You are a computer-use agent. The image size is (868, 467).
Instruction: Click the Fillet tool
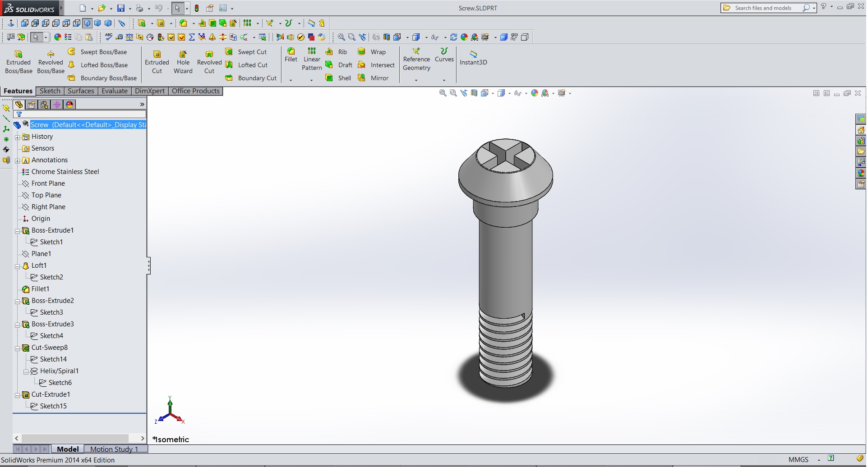[291, 55]
